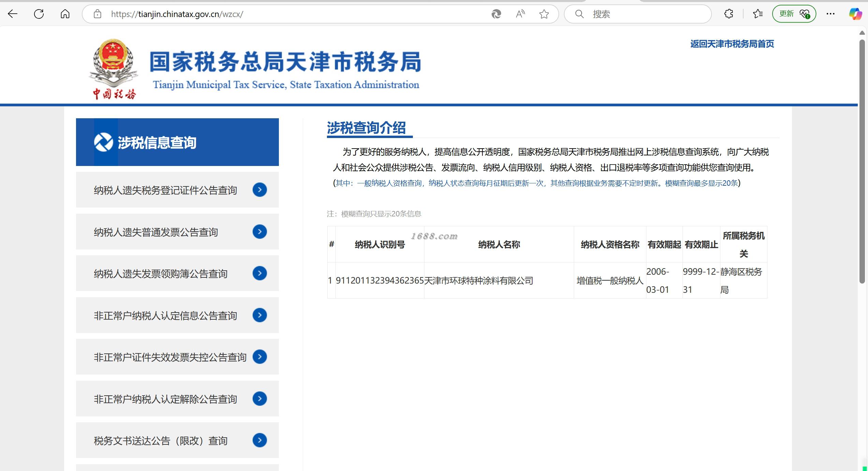Image resolution: width=868 pixels, height=471 pixels.
Task: Open 非正常户纳税人认定解除公告查询 menu item
Action: (177, 399)
